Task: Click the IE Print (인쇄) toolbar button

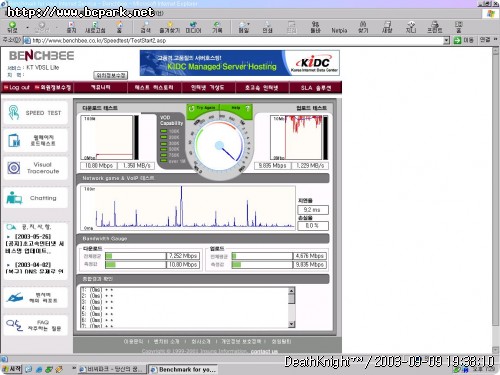Action: tap(267, 27)
